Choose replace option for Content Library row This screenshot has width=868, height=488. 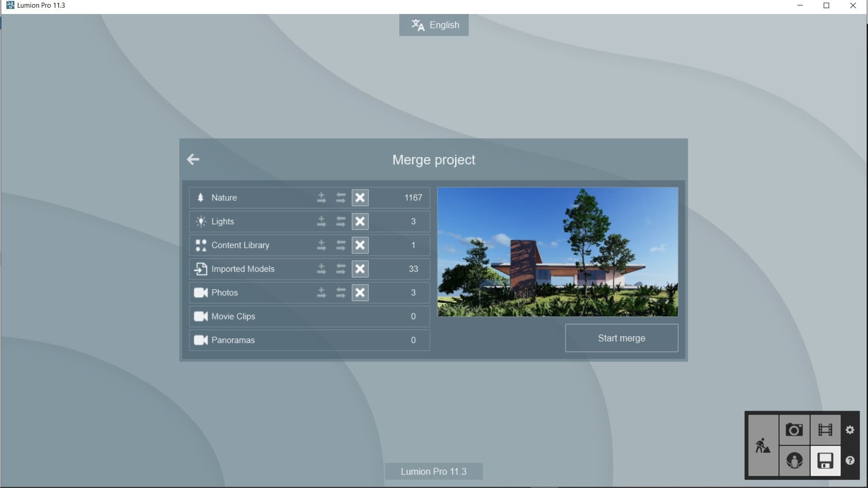(x=340, y=245)
